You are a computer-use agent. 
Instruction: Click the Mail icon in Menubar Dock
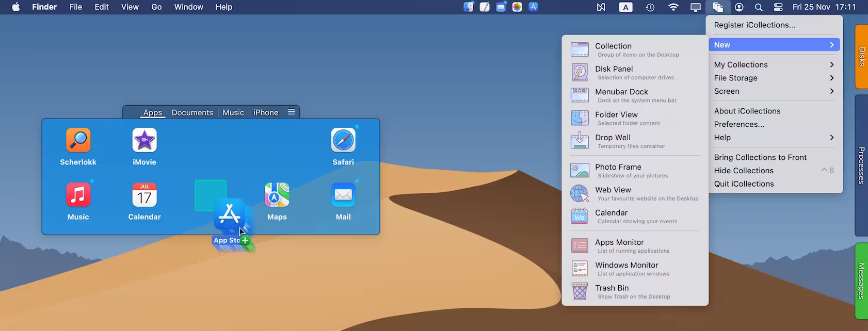501,7
